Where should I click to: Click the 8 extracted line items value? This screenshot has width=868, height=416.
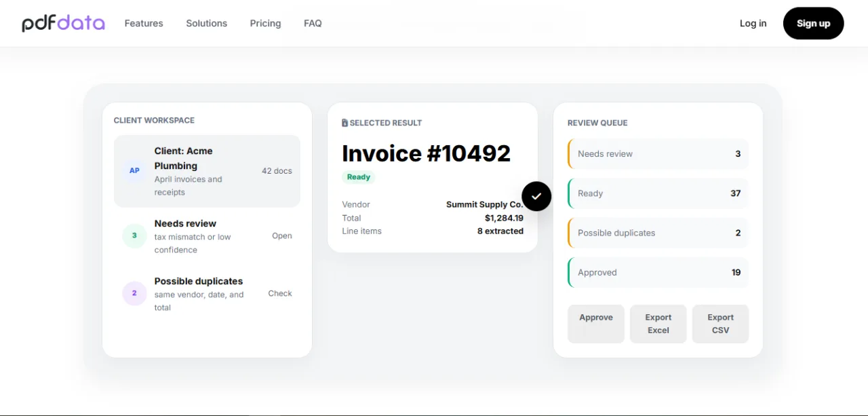[500, 231]
